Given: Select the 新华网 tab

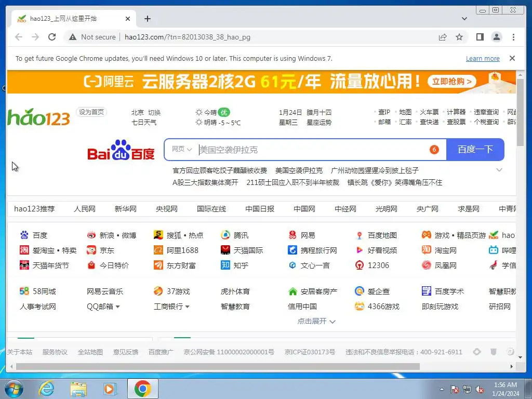Looking at the screenshot, I should [126, 209].
